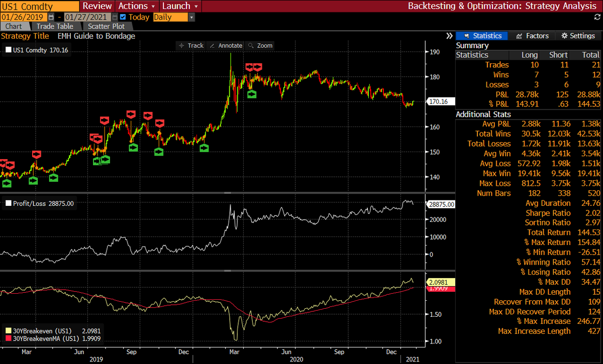This screenshot has height=364, width=603.
Task: Activate the chart Zoom magnifier tool
Action: point(260,45)
